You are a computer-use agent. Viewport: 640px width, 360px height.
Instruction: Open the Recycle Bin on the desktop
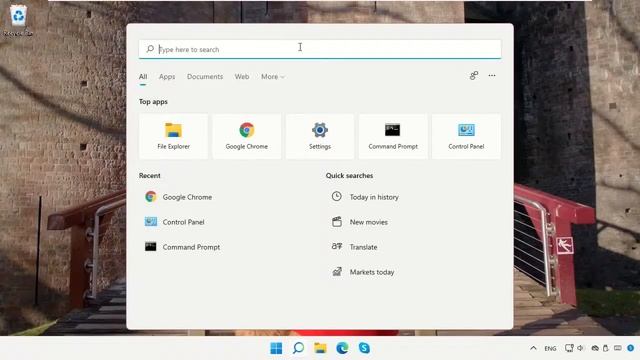(x=18, y=20)
